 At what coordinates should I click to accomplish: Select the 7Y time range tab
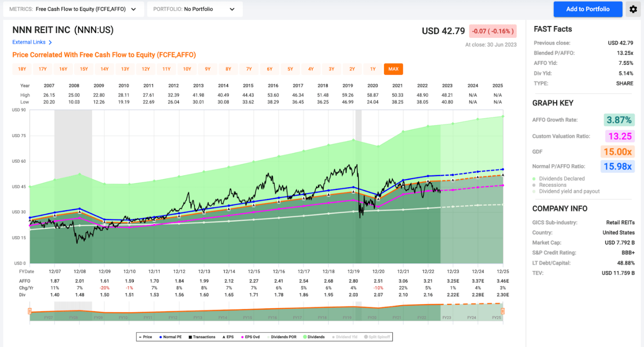249,69
